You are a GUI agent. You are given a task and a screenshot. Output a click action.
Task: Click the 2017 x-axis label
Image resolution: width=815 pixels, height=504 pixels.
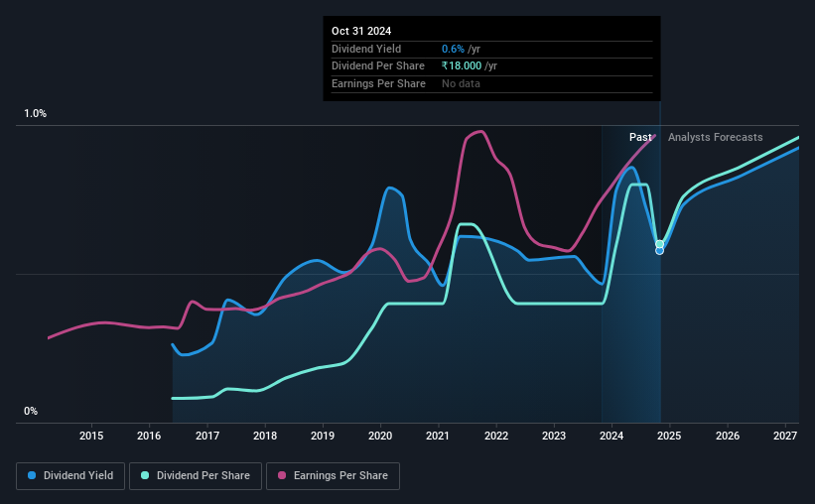tap(207, 436)
